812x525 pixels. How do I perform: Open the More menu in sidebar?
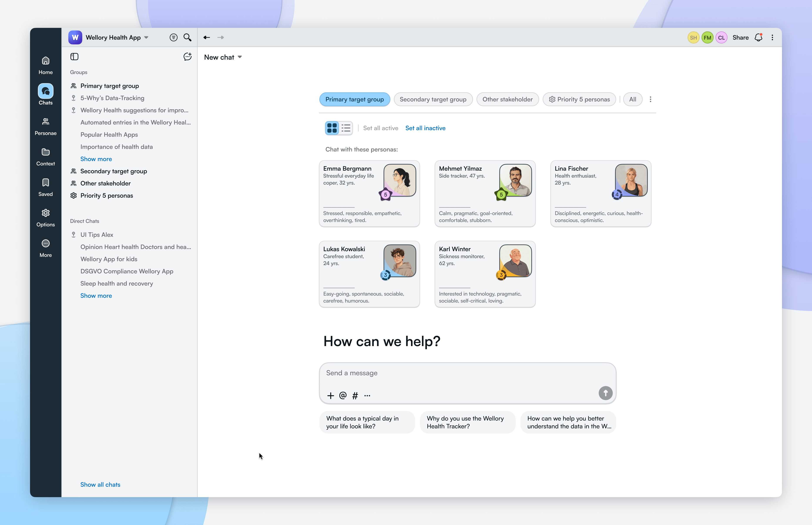pyautogui.click(x=45, y=248)
